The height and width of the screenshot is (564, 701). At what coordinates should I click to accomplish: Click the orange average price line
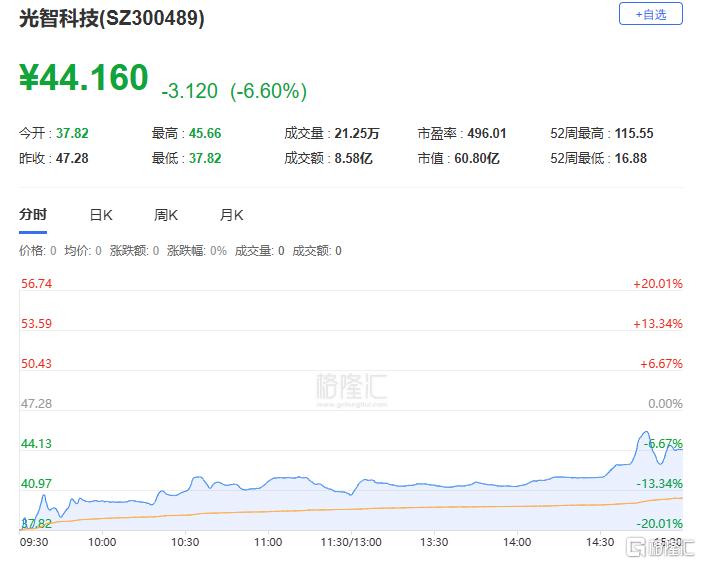[351, 509]
